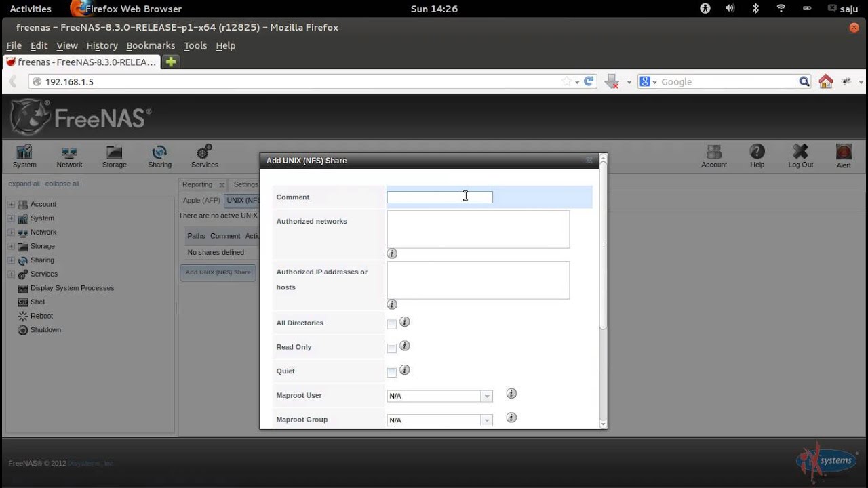
Task: Open the Account toolbar icon
Action: pyautogui.click(x=714, y=157)
